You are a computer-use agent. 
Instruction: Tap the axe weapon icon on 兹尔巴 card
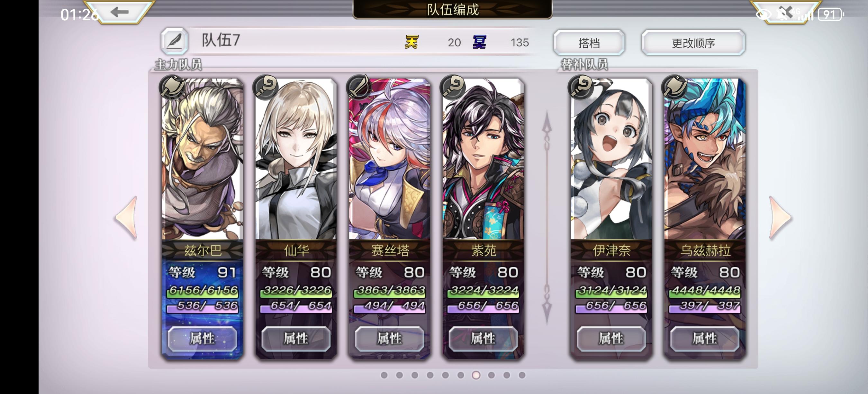[172, 87]
